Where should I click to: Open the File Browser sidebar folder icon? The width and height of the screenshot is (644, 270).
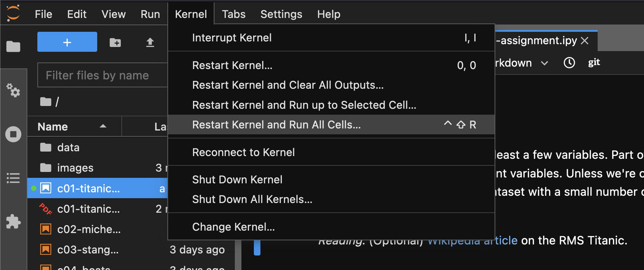[x=13, y=46]
